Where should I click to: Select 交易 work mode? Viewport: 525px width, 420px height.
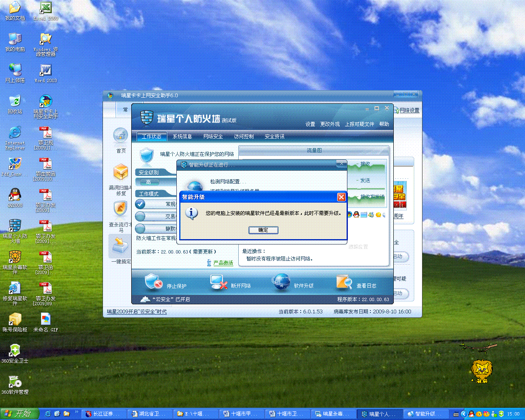(x=140, y=216)
